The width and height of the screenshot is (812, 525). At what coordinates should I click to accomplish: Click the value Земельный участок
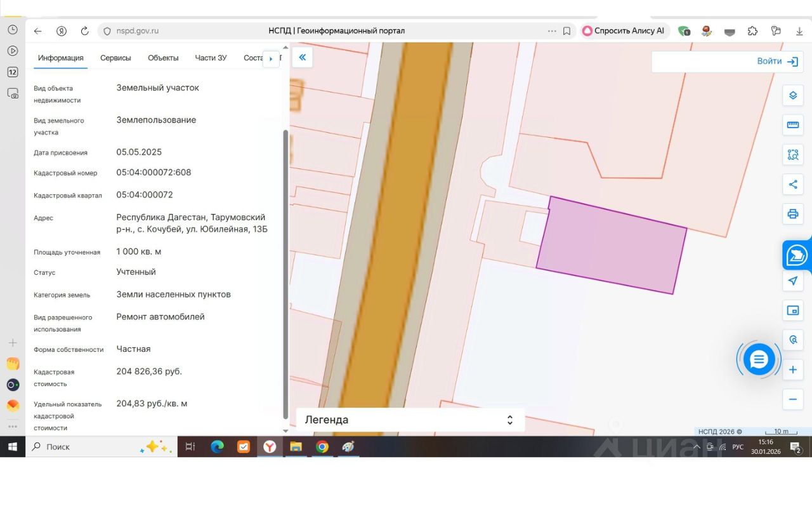click(x=157, y=88)
